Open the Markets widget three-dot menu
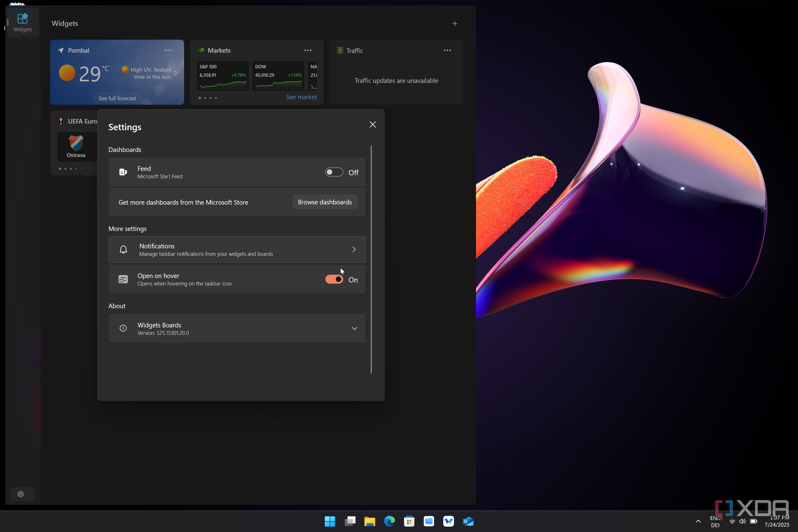The image size is (798, 532). click(x=308, y=50)
